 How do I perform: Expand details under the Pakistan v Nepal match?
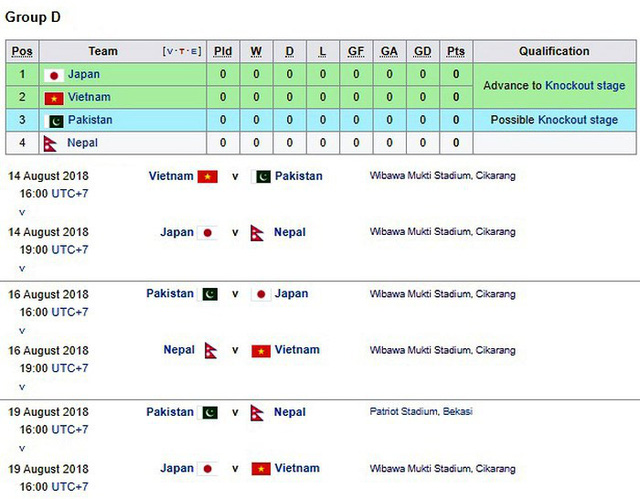tap(21, 449)
